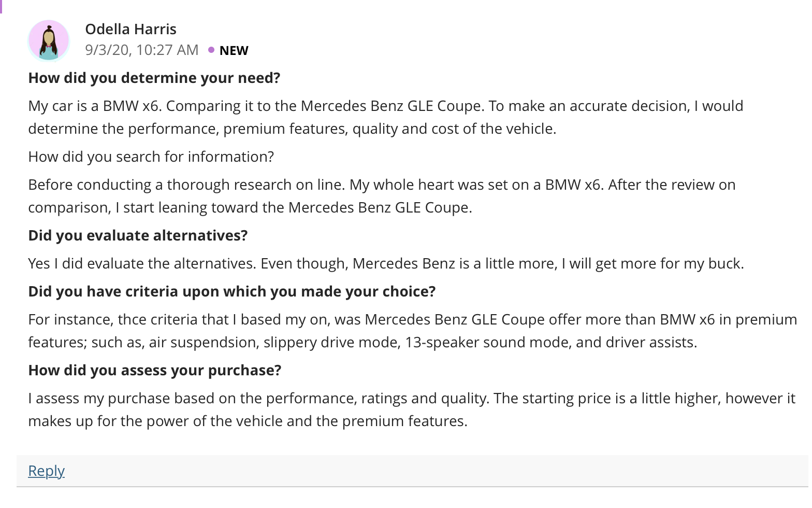
Task: Click the 'How did you determine your need?' heading
Action: 154,78
